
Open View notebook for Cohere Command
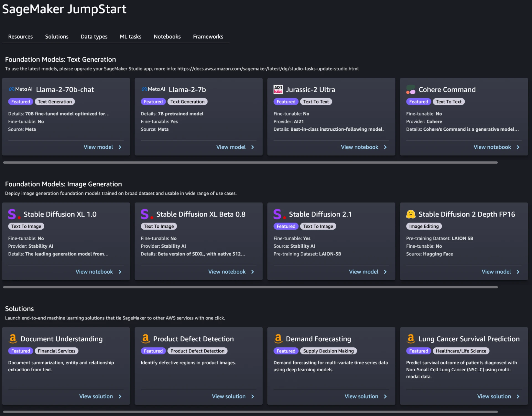tap(492, 147)
